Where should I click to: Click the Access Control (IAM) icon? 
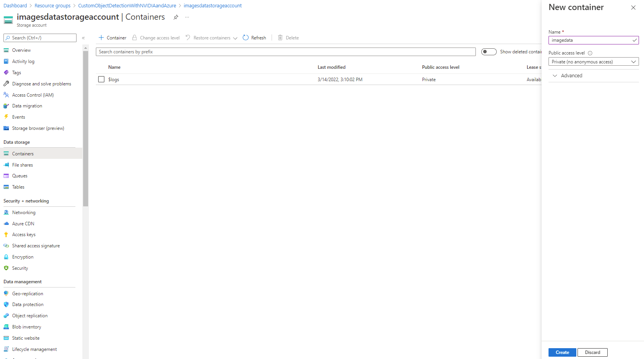click(x=6, y=95)
